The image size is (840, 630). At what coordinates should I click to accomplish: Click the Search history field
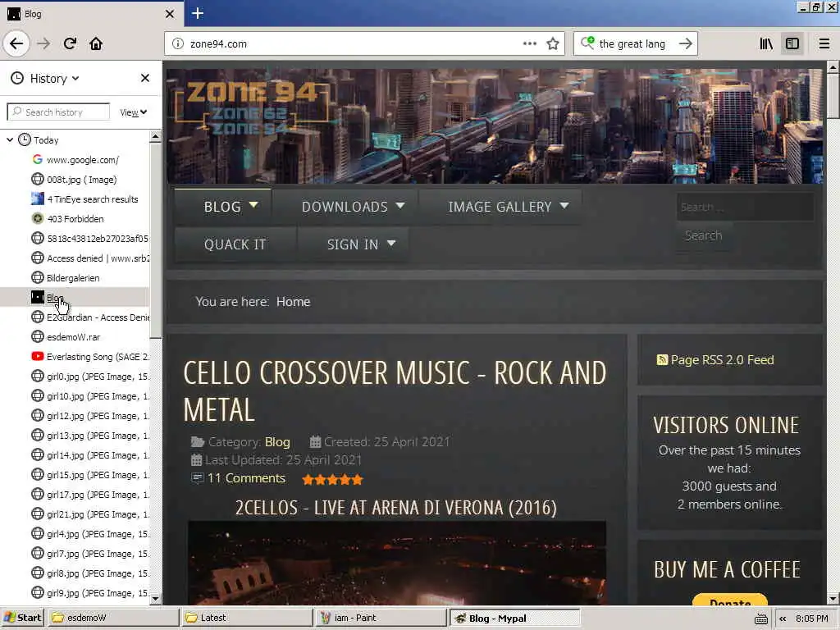(x=58, y=112)
